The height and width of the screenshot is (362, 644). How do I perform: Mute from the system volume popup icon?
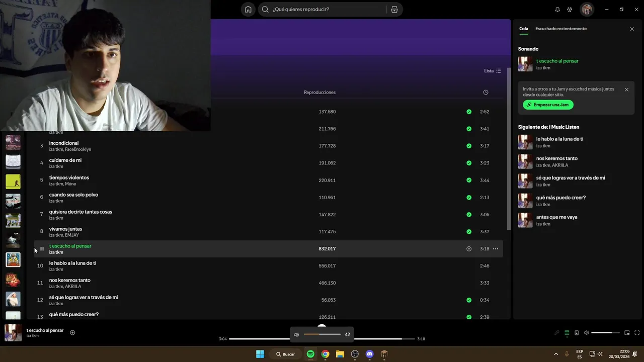point(296,334)
